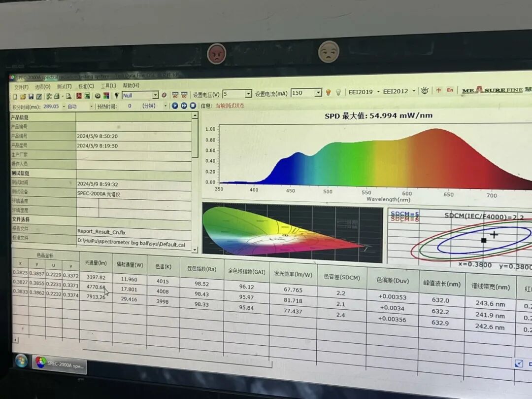The image size is (532, 399).
Task: Open the Null combo box dropdown
Action: [x=155, y=95]
